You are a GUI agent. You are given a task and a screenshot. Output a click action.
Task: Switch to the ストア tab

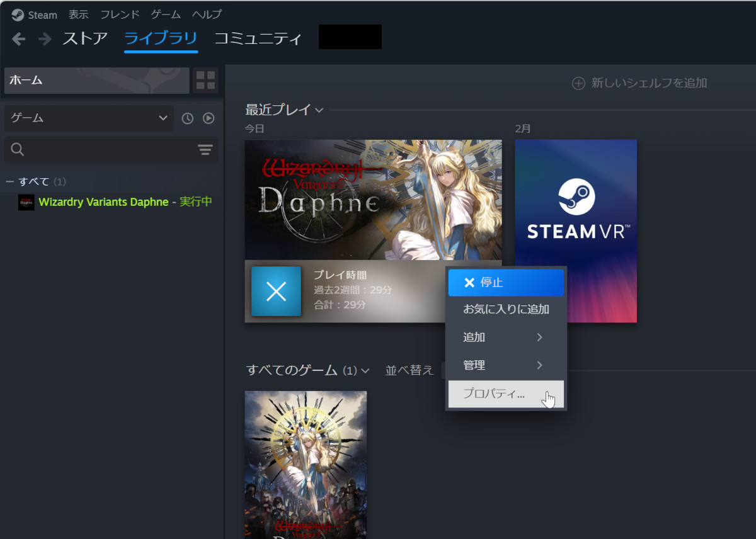85,38
